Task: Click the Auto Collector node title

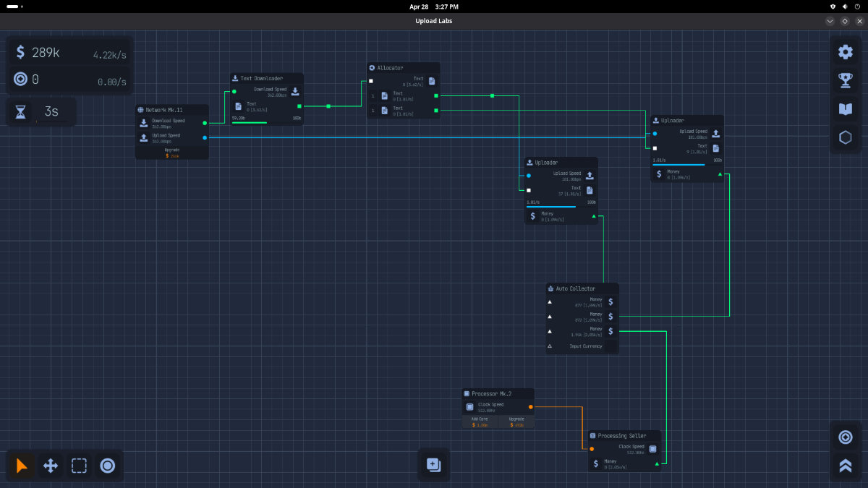Action: (x=576, y=288)
